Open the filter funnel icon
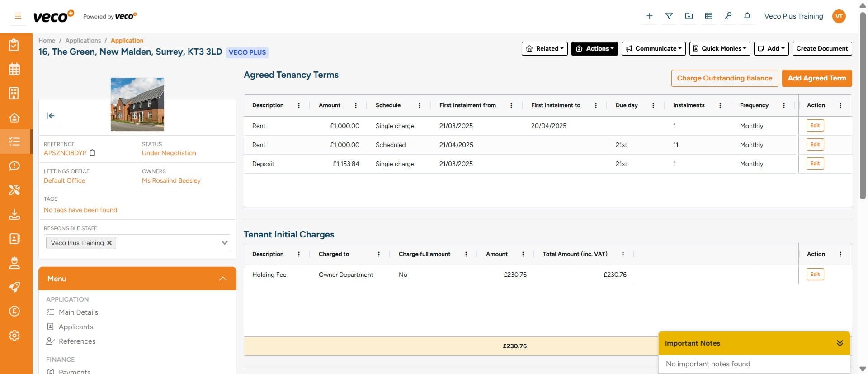This screenshot has height=374, width=868. pos(669,16)
